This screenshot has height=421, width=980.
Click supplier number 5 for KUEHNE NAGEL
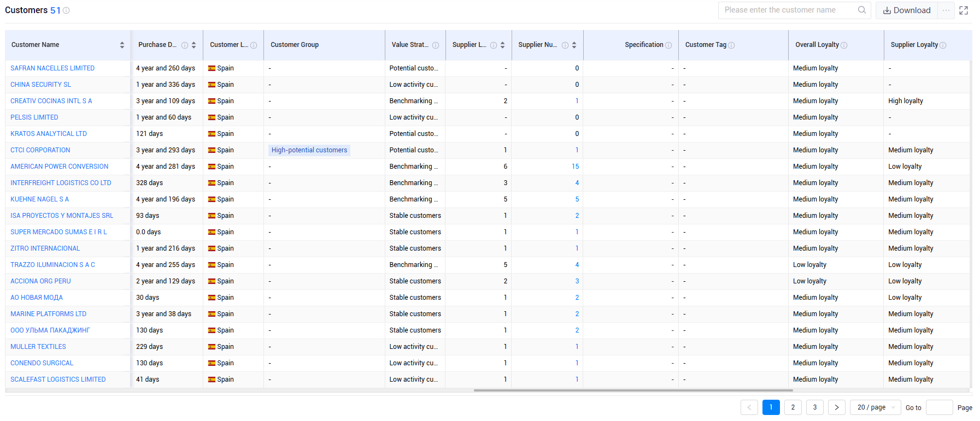577,199
